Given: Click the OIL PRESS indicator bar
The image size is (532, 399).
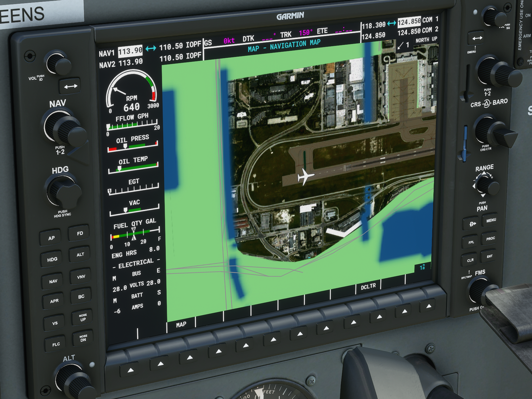Looking at the screenshot, I should (x=133, y=146).
